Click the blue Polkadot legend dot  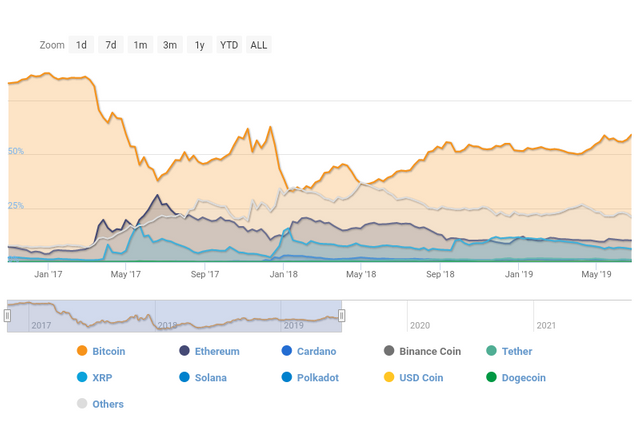[287, 377]
